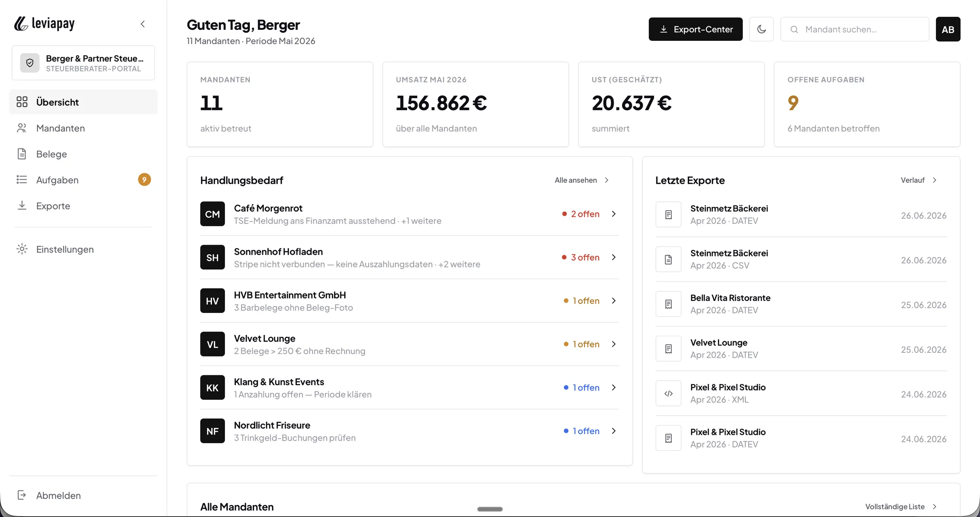Screen dimensions: 980x517
Task: Click the 'Klang & Kunst Events' client name
Action: click(x=279, y=382)
